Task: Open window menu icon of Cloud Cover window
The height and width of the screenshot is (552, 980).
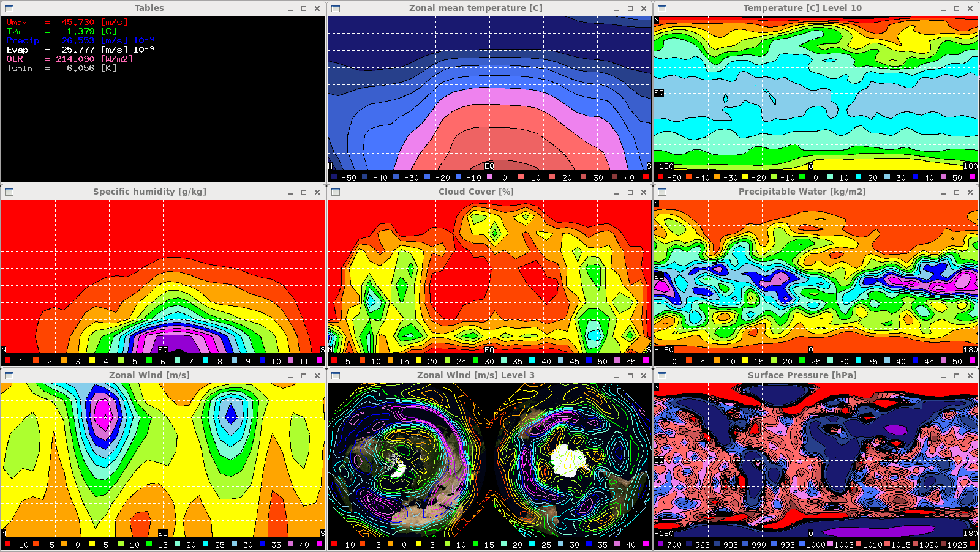Action: pyautogui.click(x=336, y=192)
